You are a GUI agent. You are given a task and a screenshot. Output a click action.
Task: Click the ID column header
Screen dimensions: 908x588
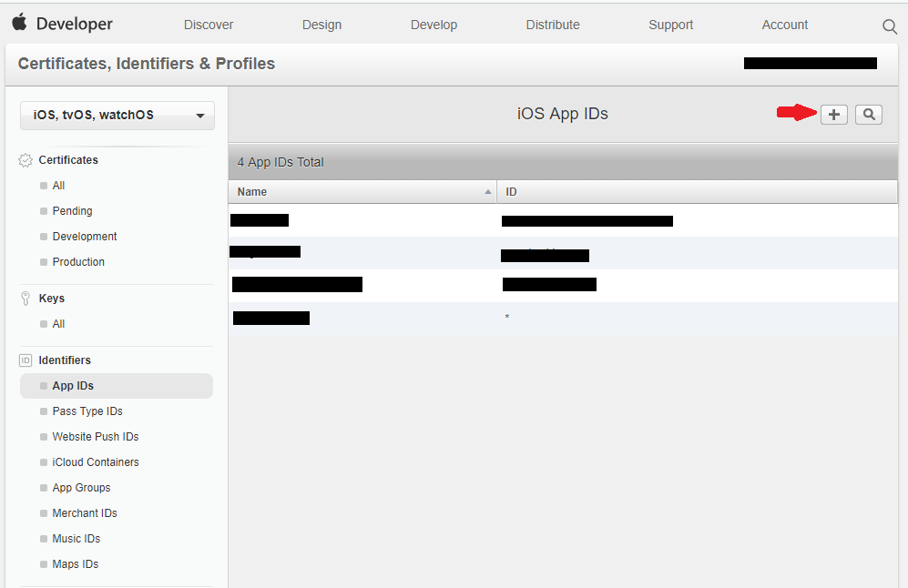(511, 191)
